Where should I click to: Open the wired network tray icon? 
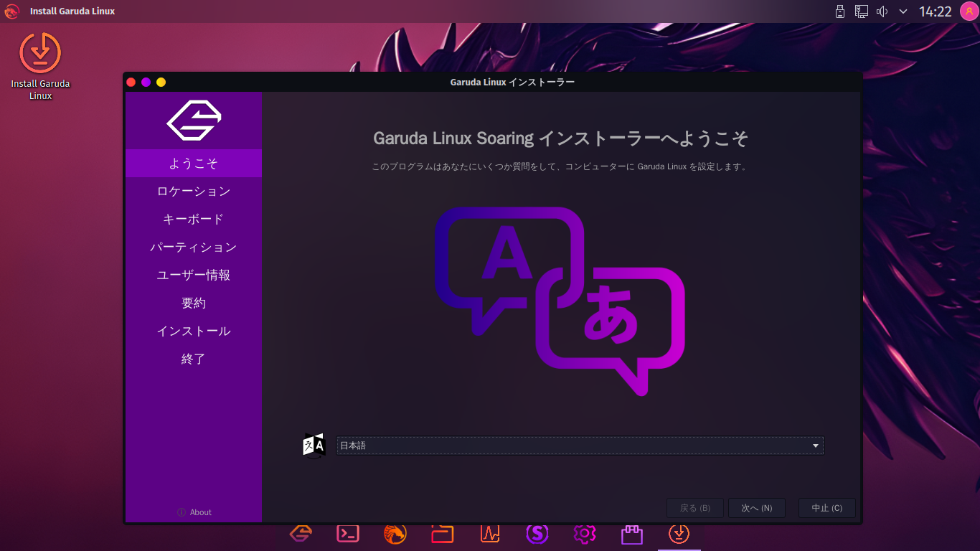click(862, 11)
